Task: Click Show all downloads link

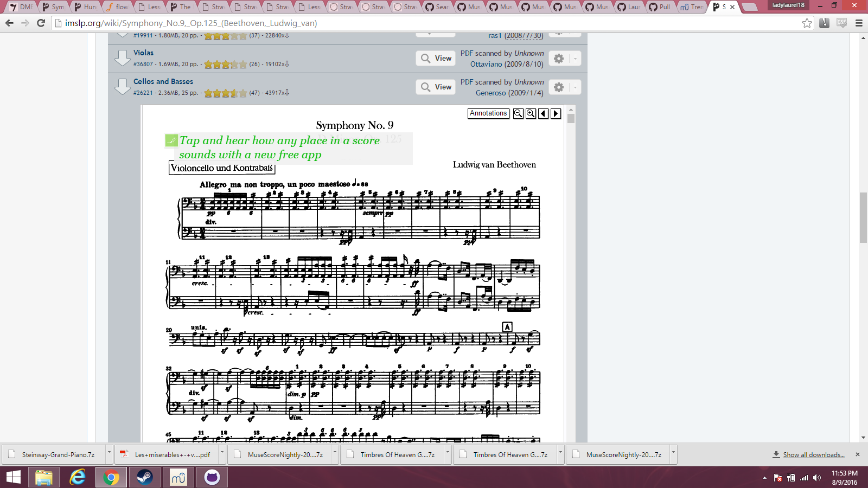Action: click(x=814, y=455)
